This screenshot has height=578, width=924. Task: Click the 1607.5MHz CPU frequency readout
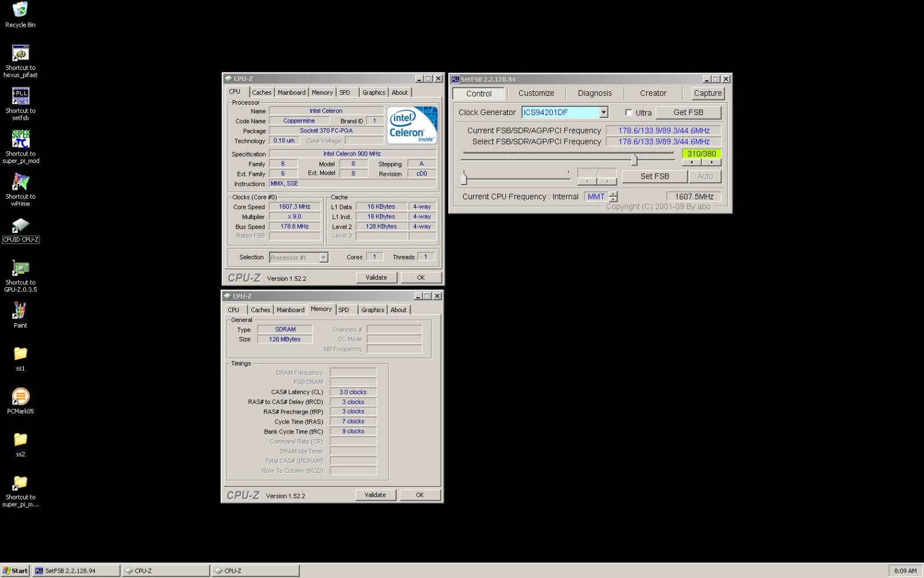click(x=694, y=197)
